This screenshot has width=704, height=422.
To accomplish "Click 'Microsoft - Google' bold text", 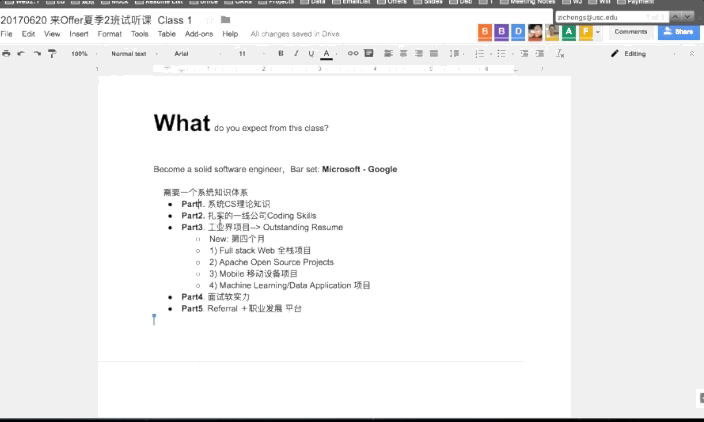I will [x=359, y=169].
